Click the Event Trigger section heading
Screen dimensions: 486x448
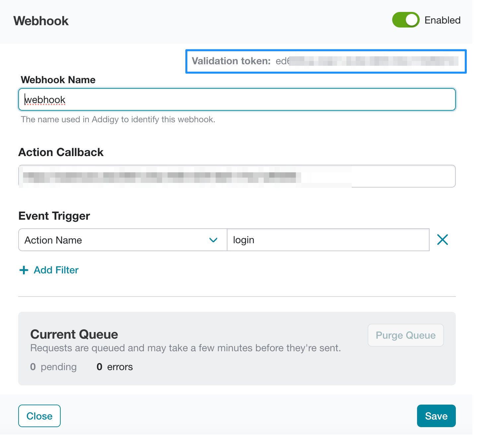click(54, 216)
